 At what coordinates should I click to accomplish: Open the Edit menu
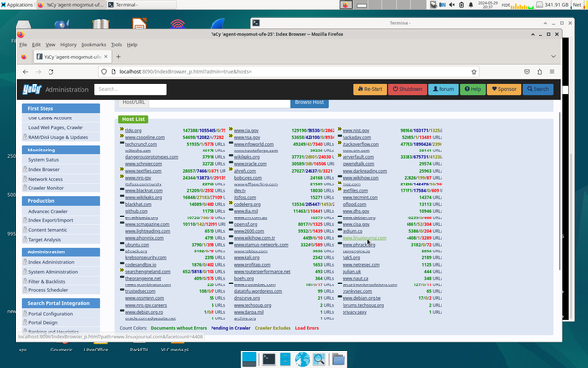(36, 45)
